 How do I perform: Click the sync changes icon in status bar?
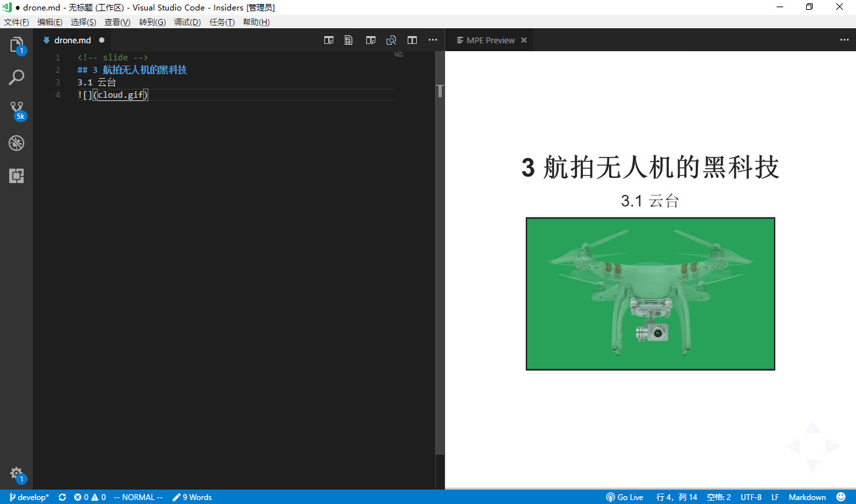tap(62, 497)
